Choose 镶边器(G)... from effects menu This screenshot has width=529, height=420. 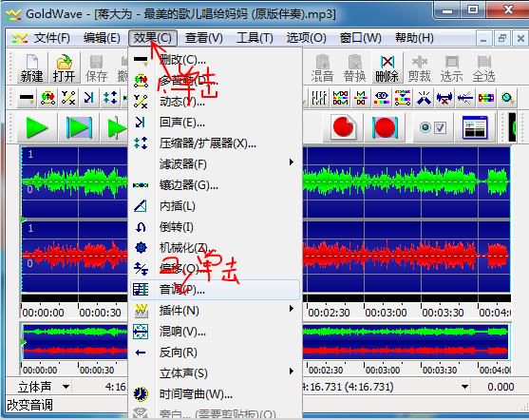pyautogui.click(x=215, y=185)
